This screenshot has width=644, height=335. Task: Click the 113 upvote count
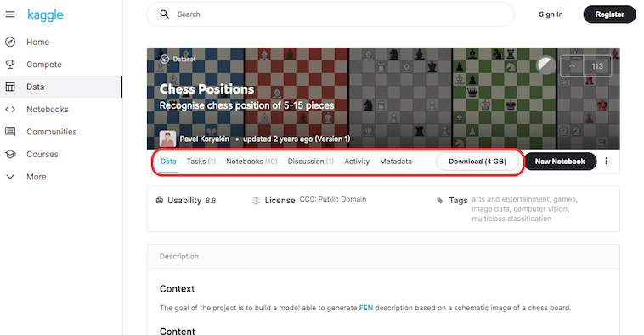click(x=597, y=66)
